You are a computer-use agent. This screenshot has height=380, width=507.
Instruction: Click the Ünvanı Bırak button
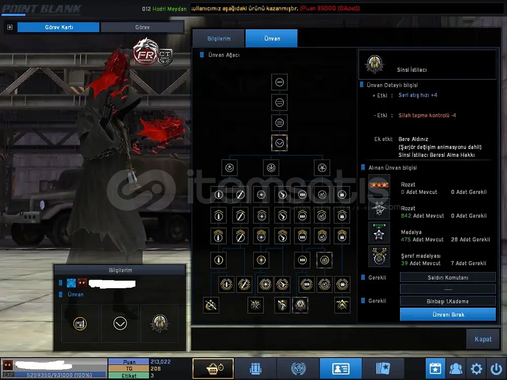pyautogui.click(x=448, y=314)
